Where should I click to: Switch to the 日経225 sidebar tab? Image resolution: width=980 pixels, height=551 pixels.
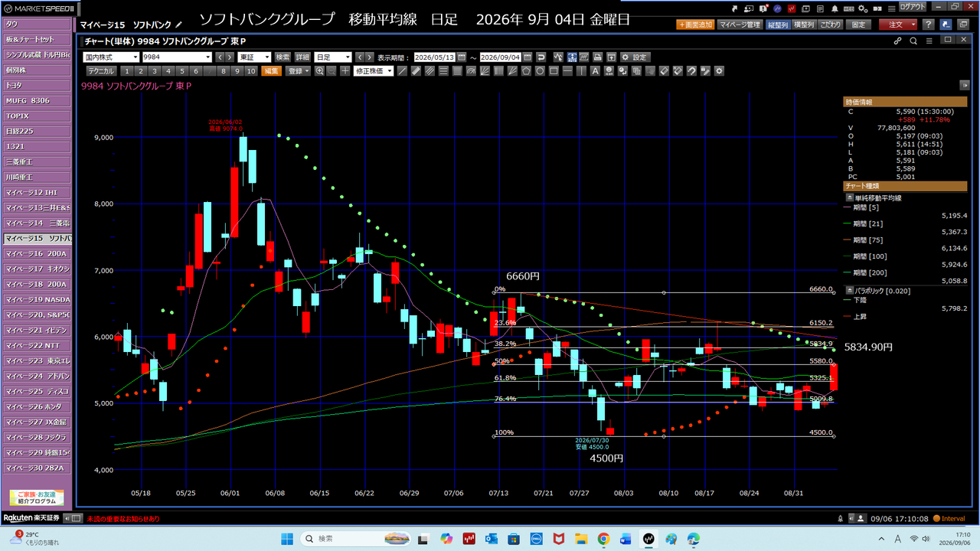(37, 131)
